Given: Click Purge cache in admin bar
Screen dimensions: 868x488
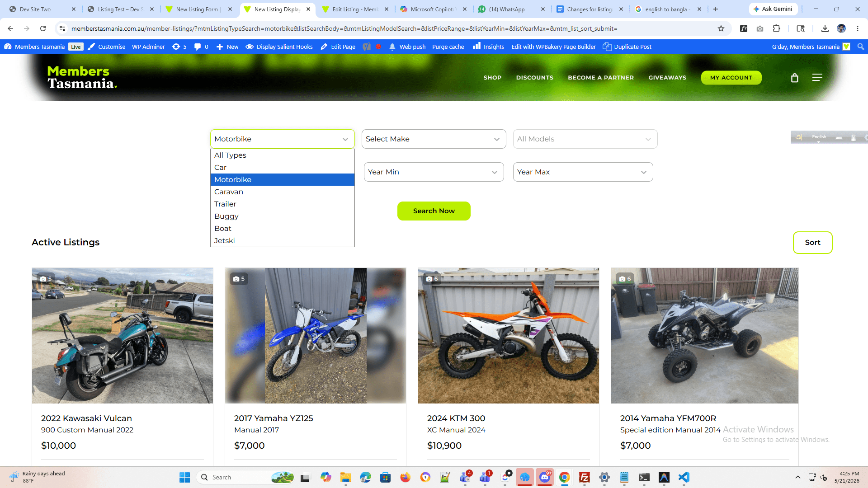Looking at the screenshot, I should point(448,47).
